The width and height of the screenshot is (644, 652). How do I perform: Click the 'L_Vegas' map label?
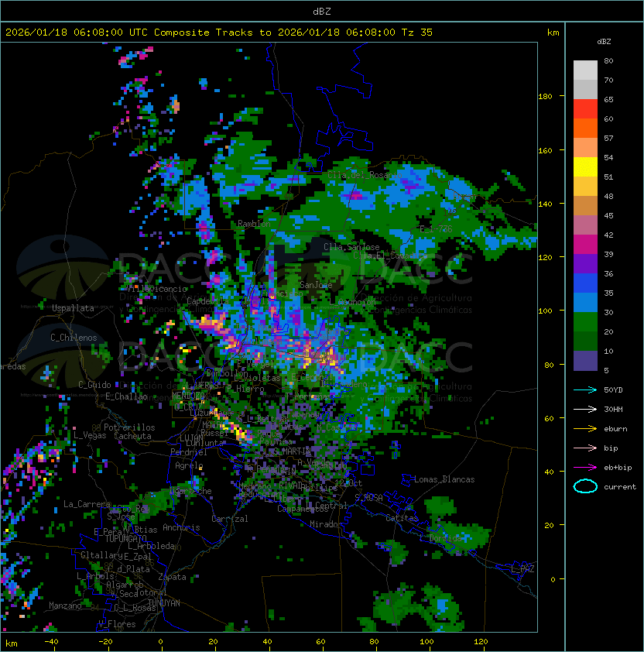click(x=90, y=435)
